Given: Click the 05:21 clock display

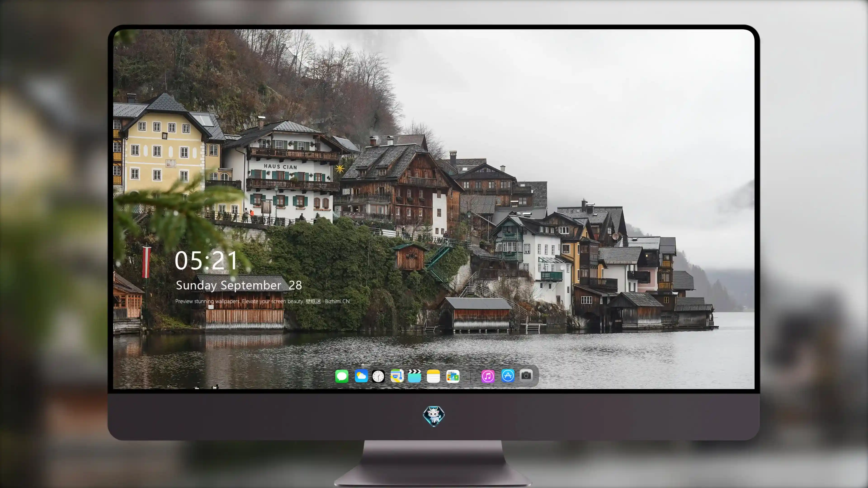Looking at the screenshot, I should [206, 260].
